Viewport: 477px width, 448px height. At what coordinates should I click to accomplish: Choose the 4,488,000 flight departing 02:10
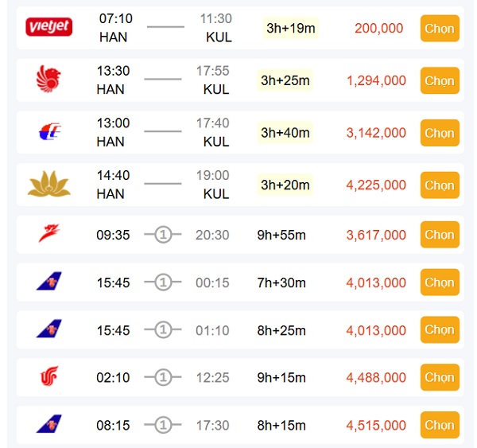point(439,377)
